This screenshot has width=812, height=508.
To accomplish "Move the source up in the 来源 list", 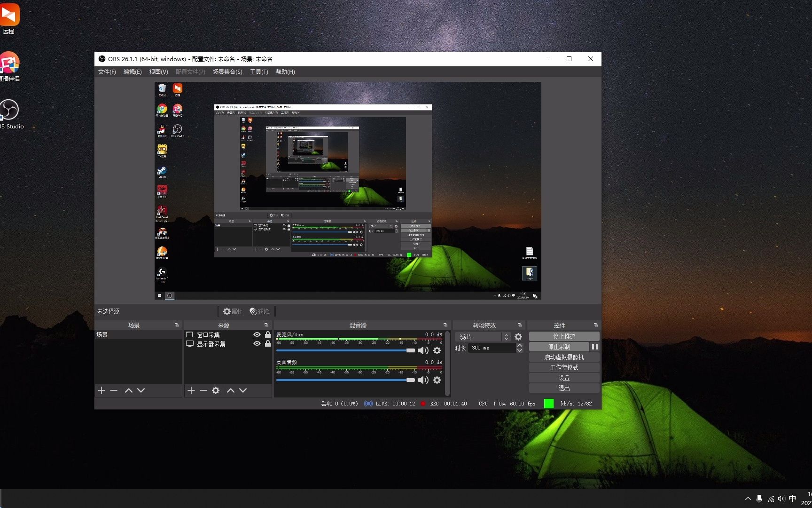I will (231, 390).
